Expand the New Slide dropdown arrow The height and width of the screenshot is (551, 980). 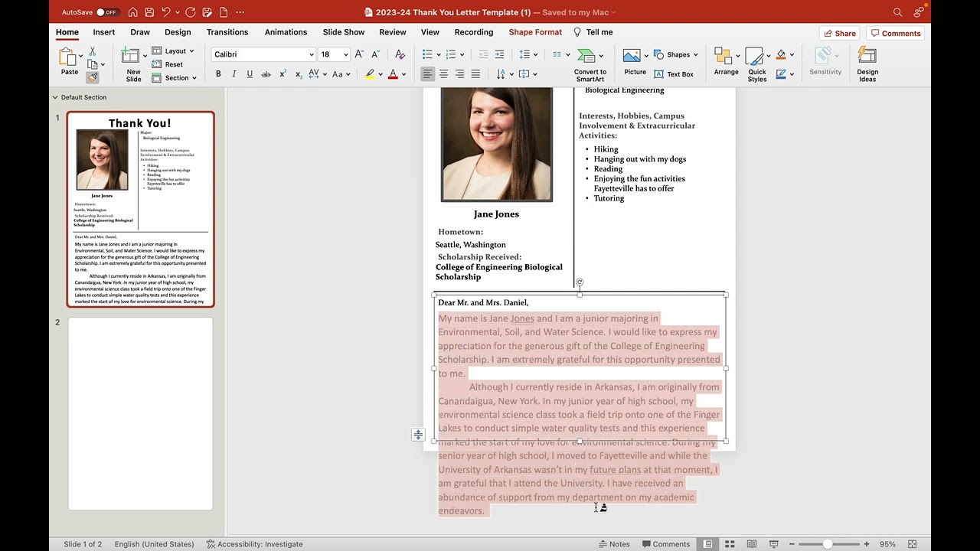tap(145, 56)
